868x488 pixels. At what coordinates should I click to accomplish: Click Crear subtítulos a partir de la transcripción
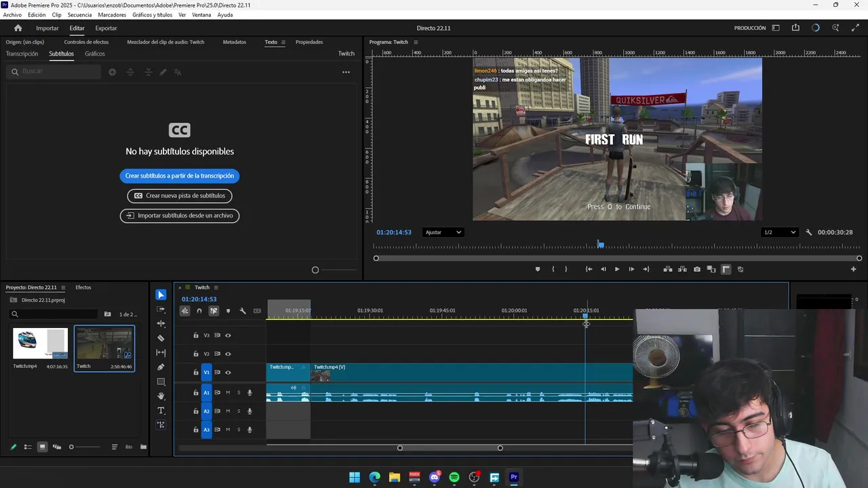click(180, 176)
